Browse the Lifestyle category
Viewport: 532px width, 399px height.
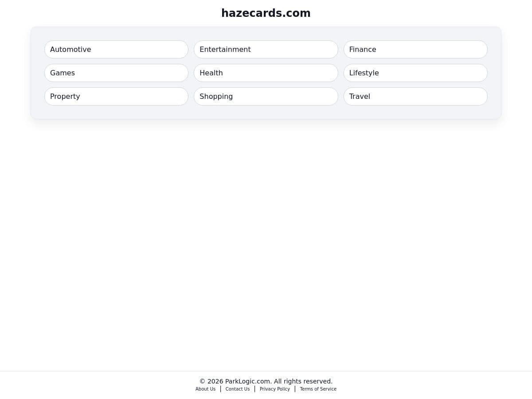pos(415,73)
